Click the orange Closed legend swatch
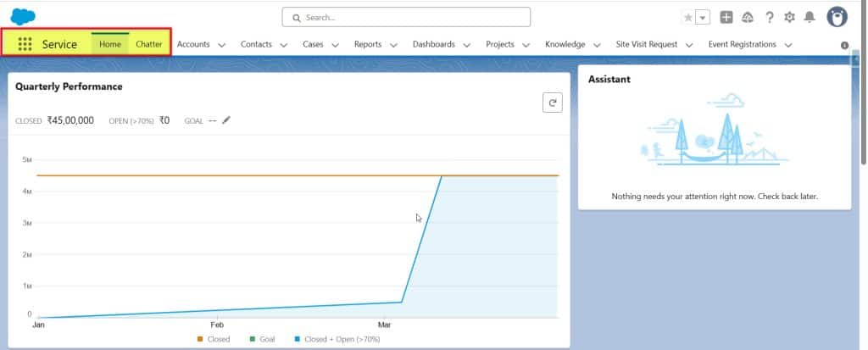The width and height of the screenshot is (868, 350). [200, 339]
